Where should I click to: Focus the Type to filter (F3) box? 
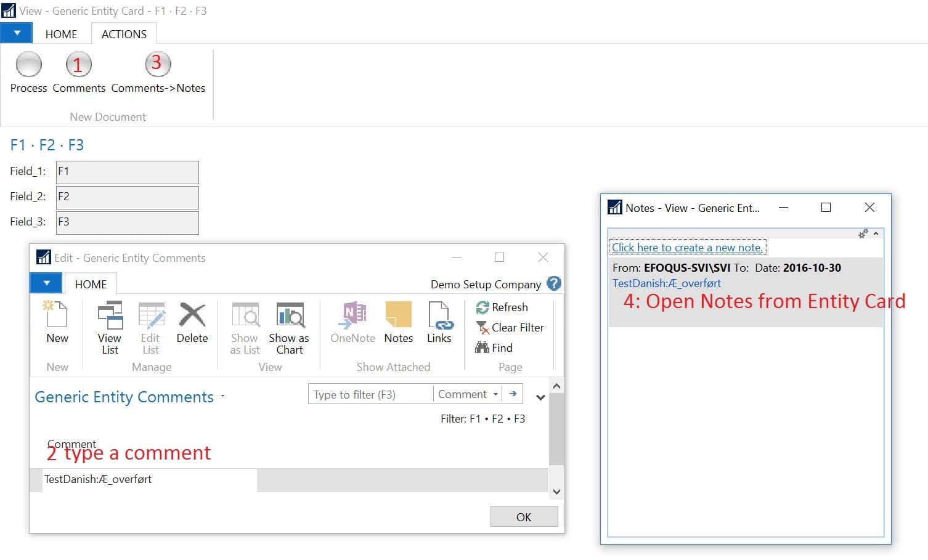[x=370, y=394]
